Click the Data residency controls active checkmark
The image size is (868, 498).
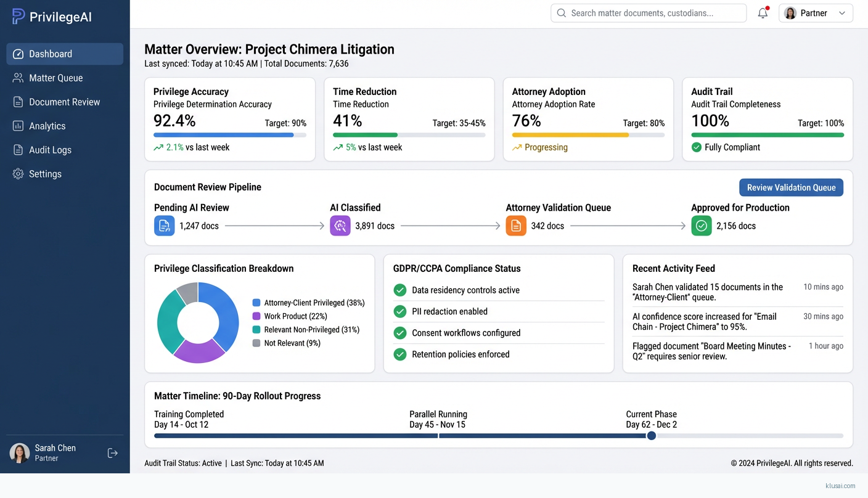(400, 290)
